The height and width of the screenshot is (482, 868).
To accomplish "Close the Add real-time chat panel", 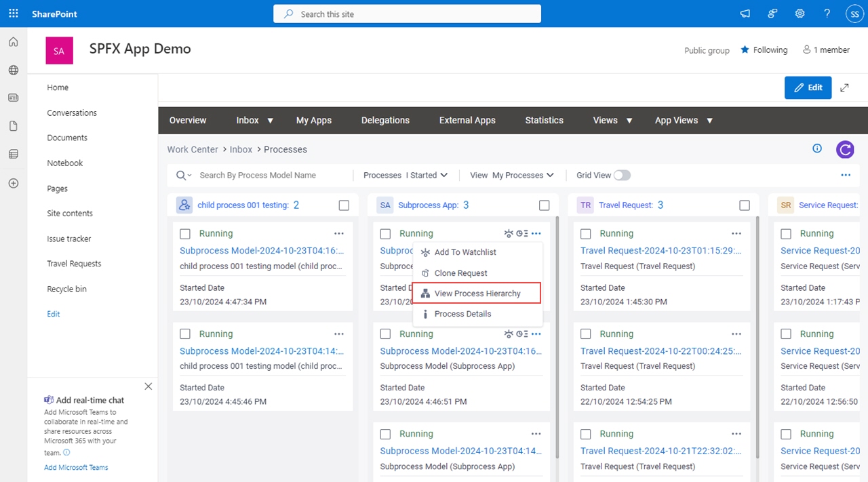I will tap(149, 386).
